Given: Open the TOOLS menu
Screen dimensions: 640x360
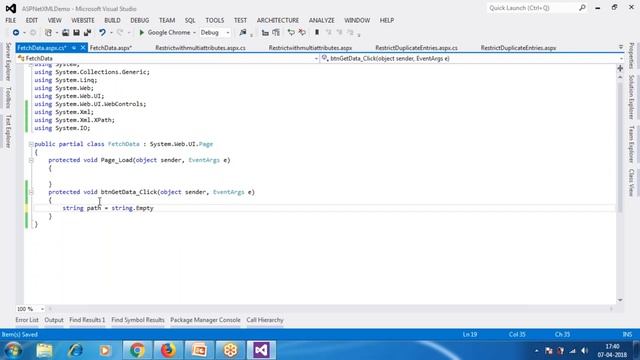Looking at the screenshot, I should coord(215,20).
